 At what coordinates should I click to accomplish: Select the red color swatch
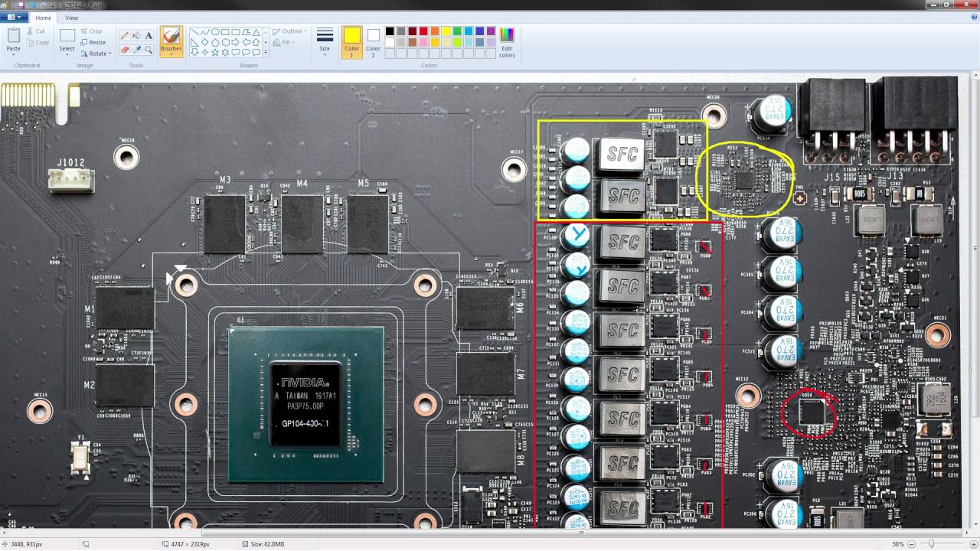(x=423, y=31)
